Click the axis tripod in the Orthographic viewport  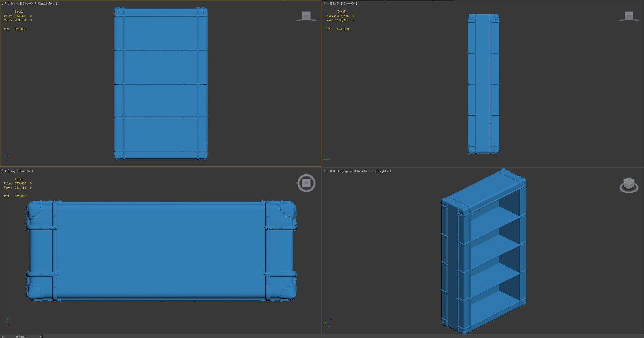(330, 323)
